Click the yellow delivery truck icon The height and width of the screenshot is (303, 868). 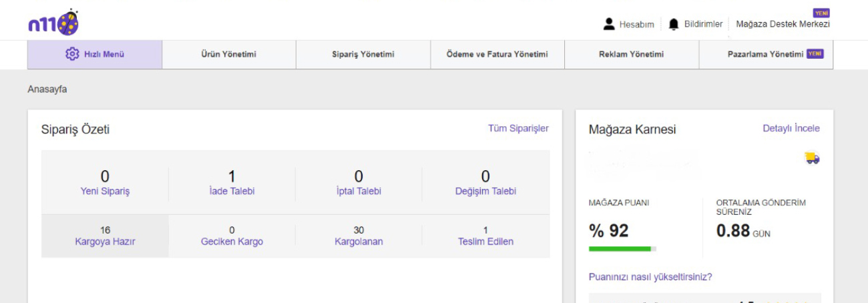812,158
